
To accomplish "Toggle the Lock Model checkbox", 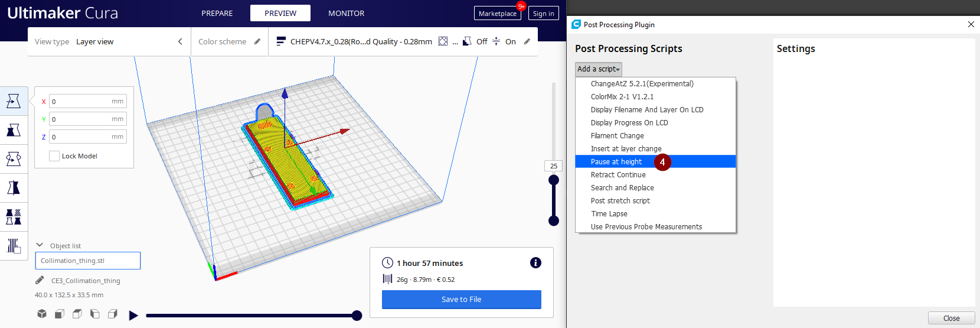I will click(x=54, y=156).
